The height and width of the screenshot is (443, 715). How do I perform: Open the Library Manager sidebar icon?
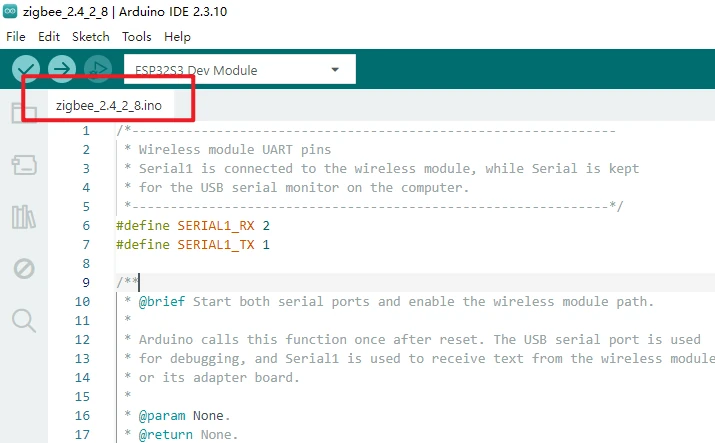click(x=24, y=216)
